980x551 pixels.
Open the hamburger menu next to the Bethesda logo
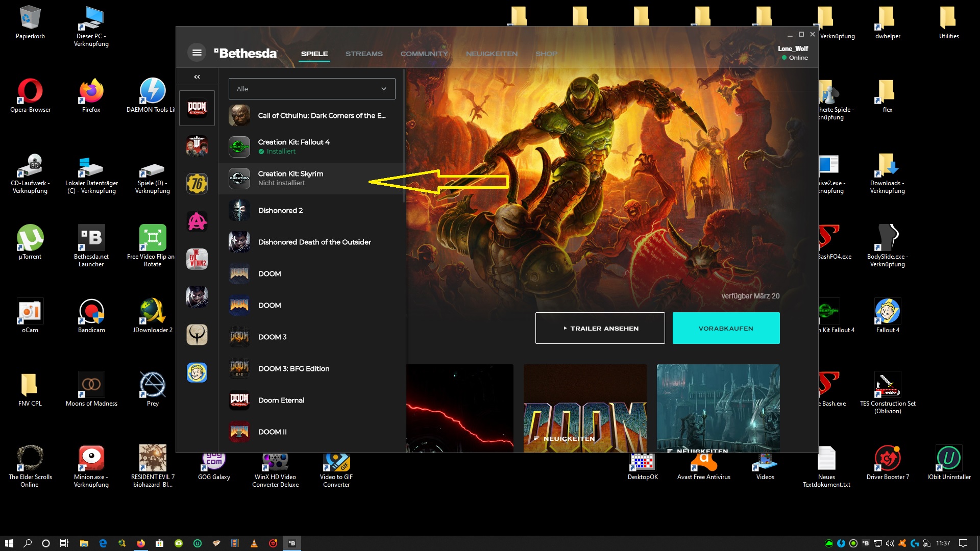click(197, 53)
